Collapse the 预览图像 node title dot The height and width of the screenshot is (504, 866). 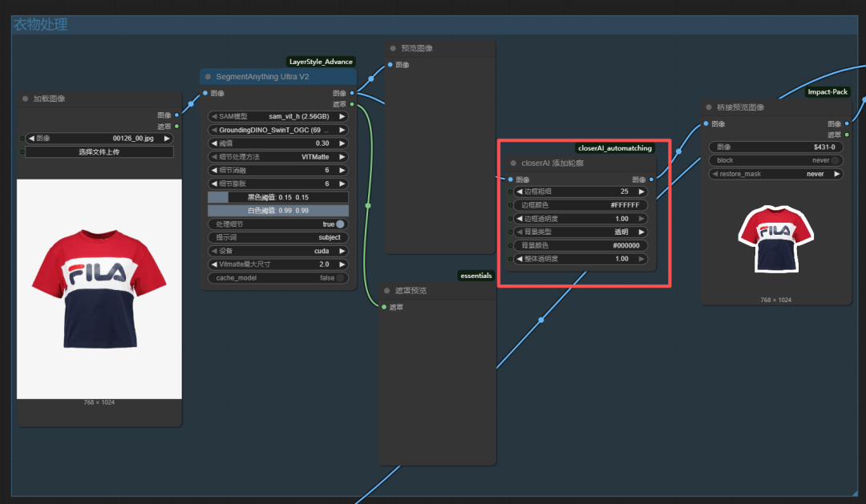pyautogui.click(x=393, y=49)
